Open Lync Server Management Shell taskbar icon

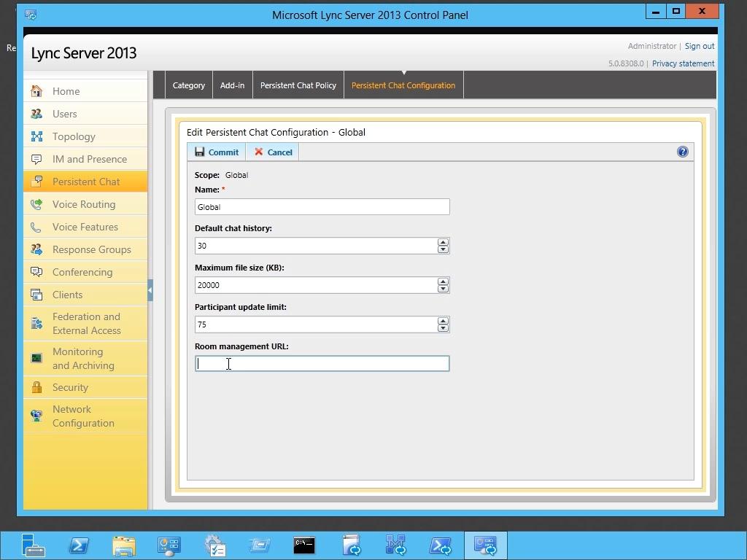(x=440, y=545)
